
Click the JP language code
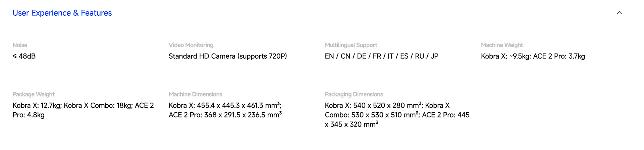tap(434, 56)
